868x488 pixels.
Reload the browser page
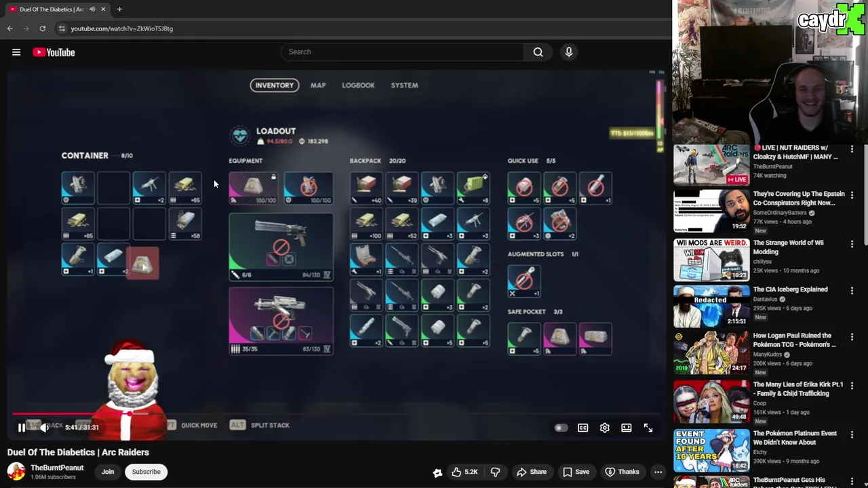[x=42, y=28]
